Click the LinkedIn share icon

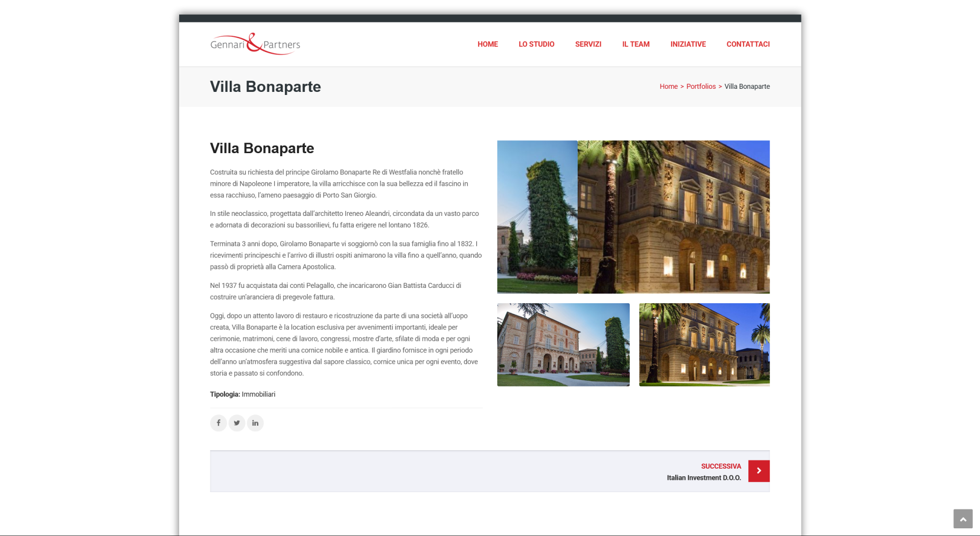(255, 423)
